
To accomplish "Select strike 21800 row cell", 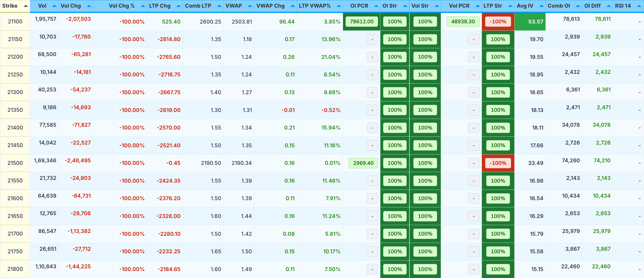I will point(15,269).
